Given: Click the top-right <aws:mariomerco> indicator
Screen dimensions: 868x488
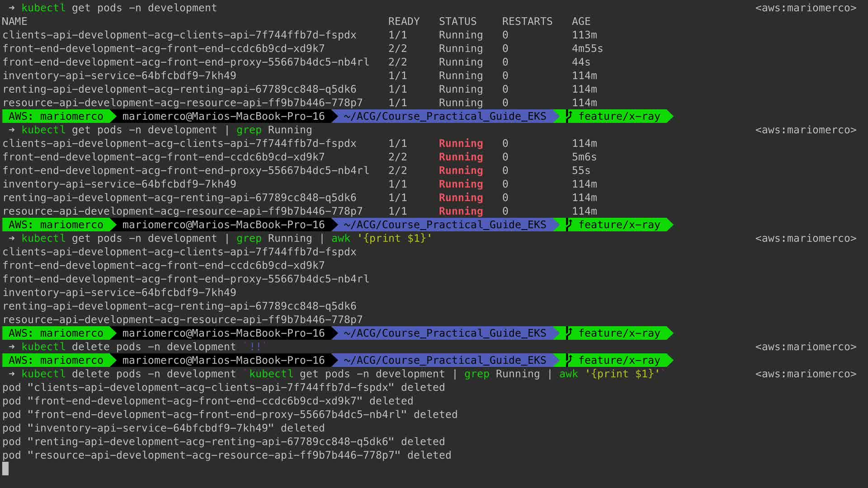Looking at the screenshot, I should coord(806,8).
